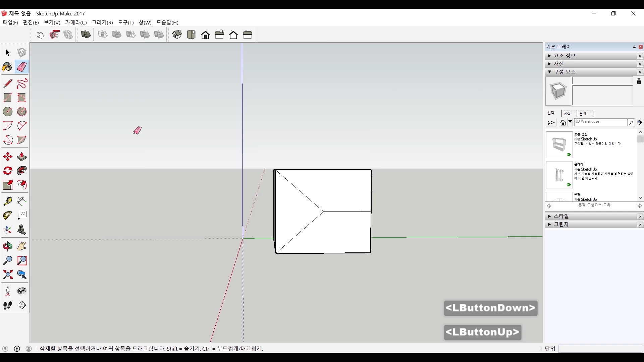
Task: Toggle the component secondary selection pane
Action: [x=639, y=81]
